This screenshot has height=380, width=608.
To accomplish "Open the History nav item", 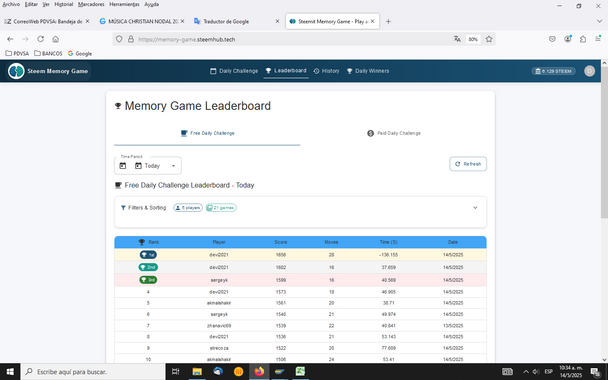I will 326,71.
